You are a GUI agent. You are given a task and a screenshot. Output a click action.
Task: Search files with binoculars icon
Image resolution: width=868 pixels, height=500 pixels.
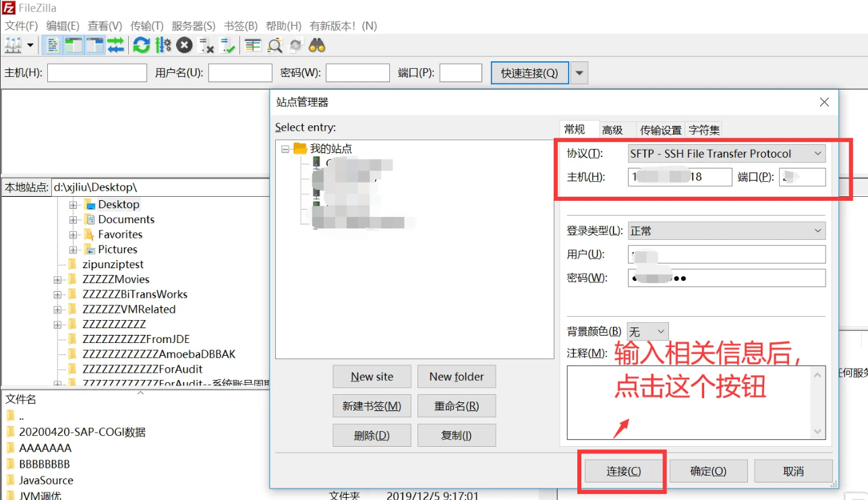(x=317, y=45)
